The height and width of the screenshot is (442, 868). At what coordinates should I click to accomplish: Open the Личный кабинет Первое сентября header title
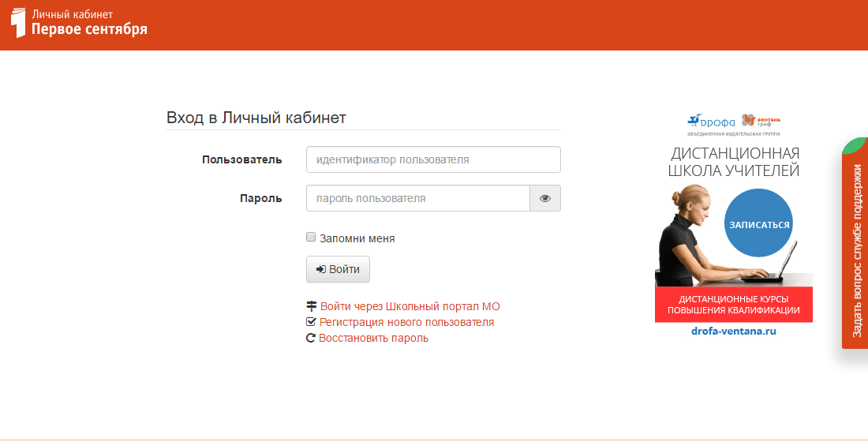89,23
